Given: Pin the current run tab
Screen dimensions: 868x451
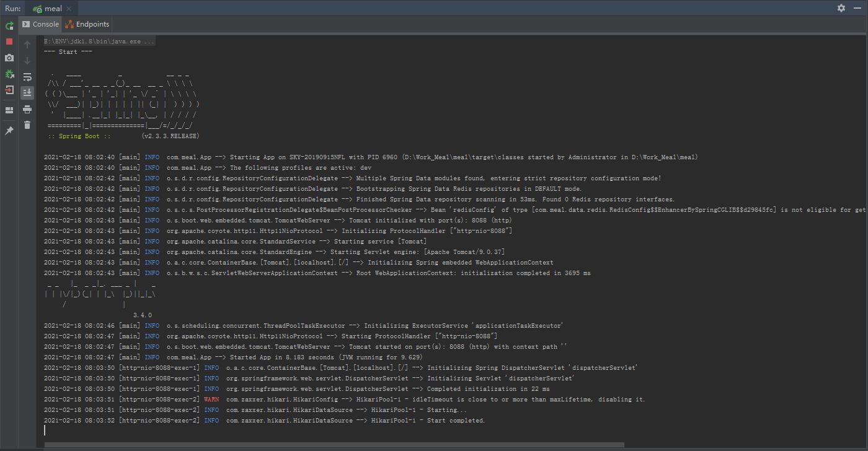Looking at the screenshot, I should [x=9, y=131].
